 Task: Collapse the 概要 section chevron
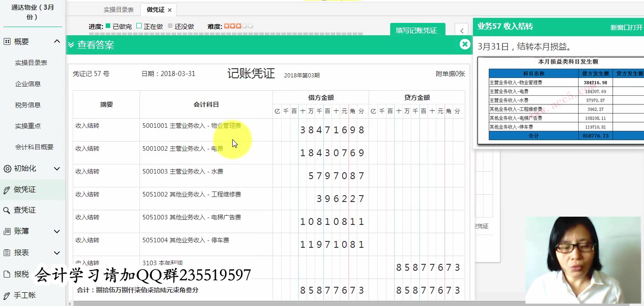click(57, 42)
